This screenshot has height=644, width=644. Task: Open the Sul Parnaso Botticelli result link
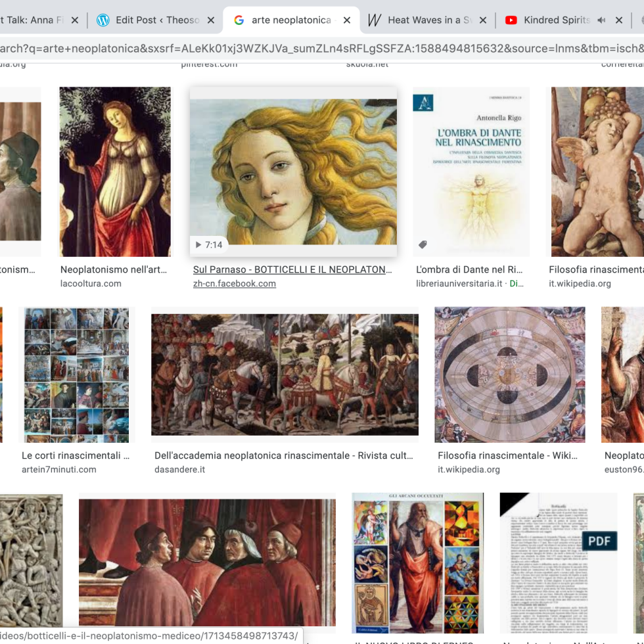(x=292, y=269)
